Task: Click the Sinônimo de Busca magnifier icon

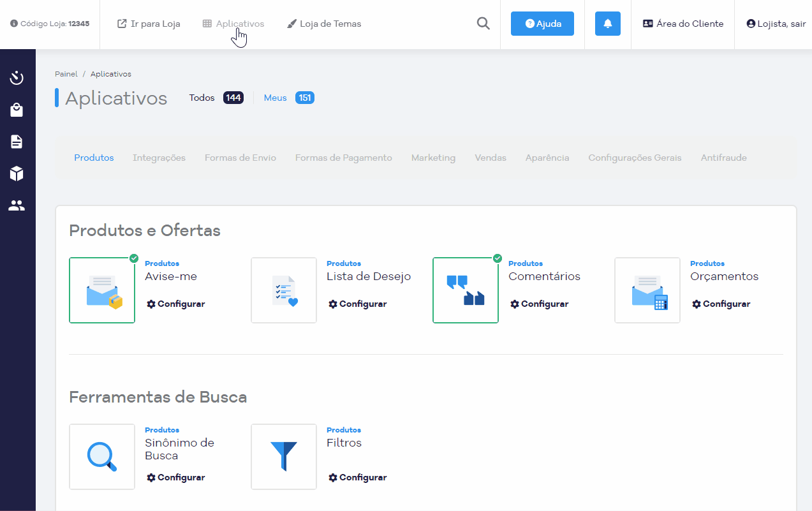Action: [102, 457]
